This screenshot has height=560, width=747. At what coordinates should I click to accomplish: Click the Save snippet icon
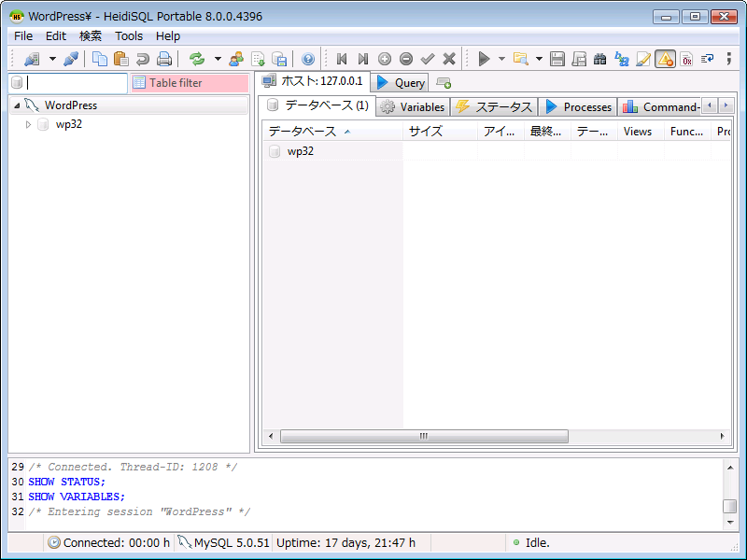579,59
